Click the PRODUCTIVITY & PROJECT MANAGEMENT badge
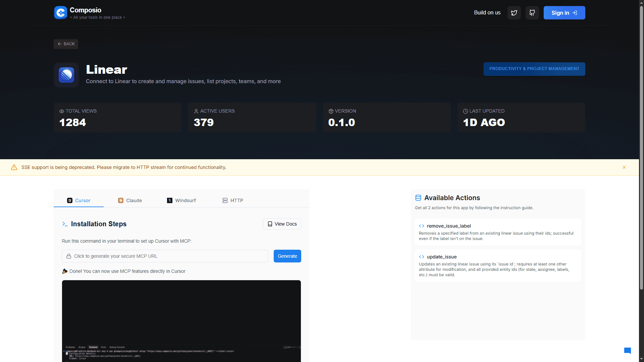The height and width of the screenshot is (362, 644). (x=534, y=69)
